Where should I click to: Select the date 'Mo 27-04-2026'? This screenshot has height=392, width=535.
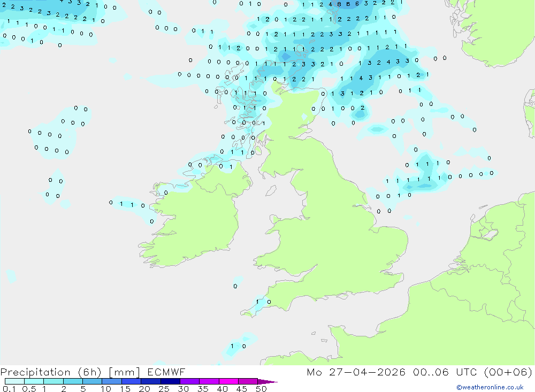click(x=356, y=372)
